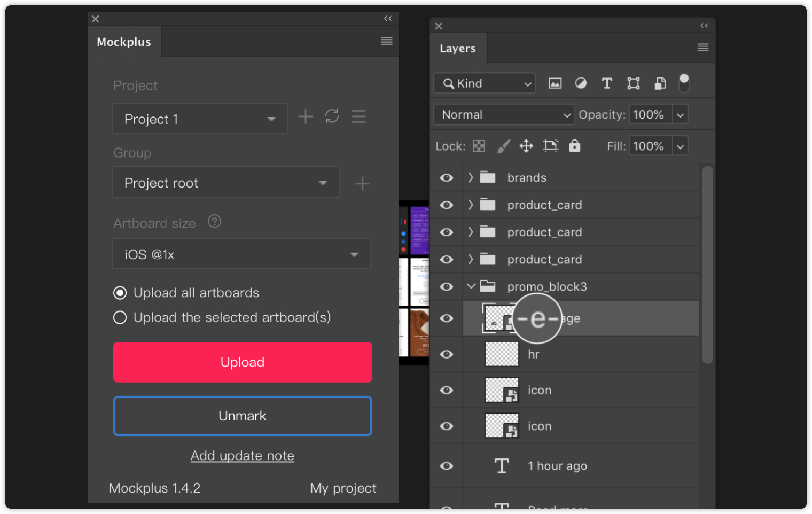
Task: Switch to the Layers tab
Action: 458,48
